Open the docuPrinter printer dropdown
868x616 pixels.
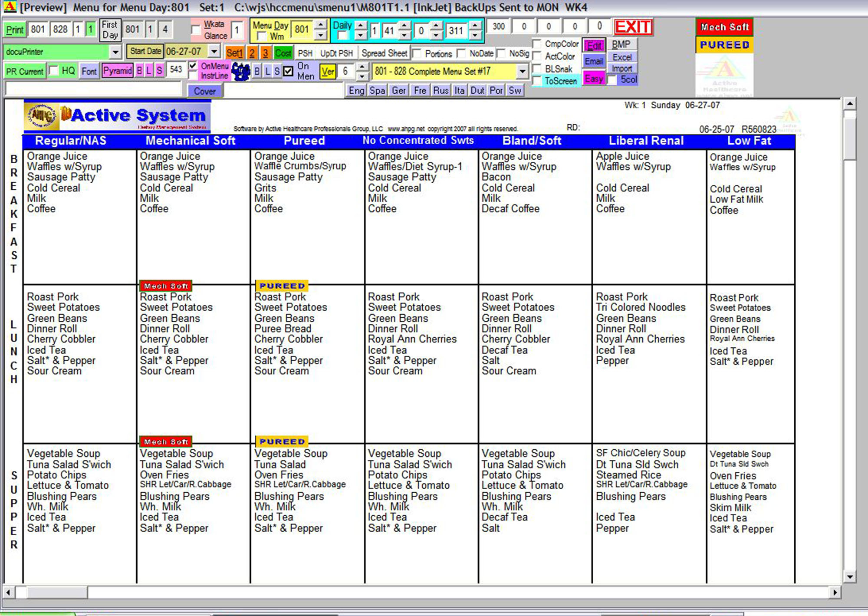[115, 52]
